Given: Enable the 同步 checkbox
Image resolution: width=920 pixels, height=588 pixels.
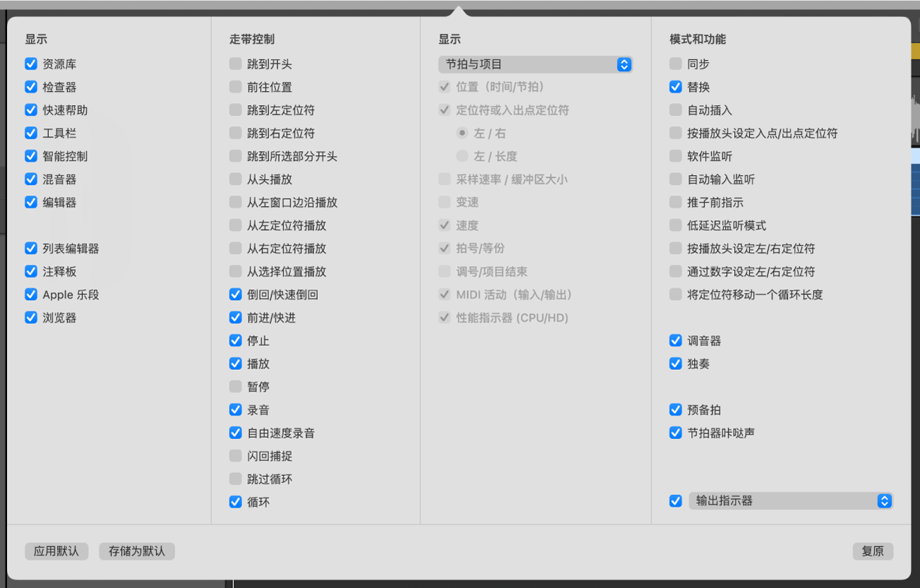Looking at the screenshot, I should 675,64.
